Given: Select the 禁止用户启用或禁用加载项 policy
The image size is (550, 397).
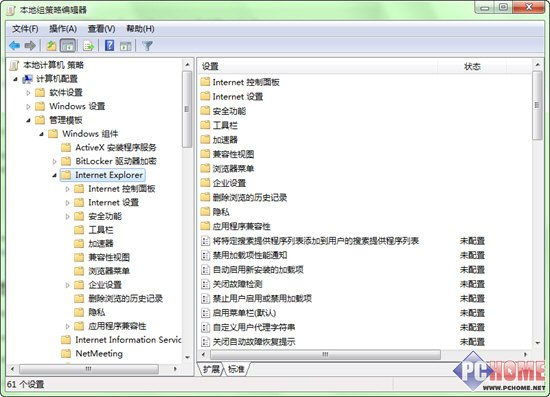Looking at the screenshot, I should (262, 298).
